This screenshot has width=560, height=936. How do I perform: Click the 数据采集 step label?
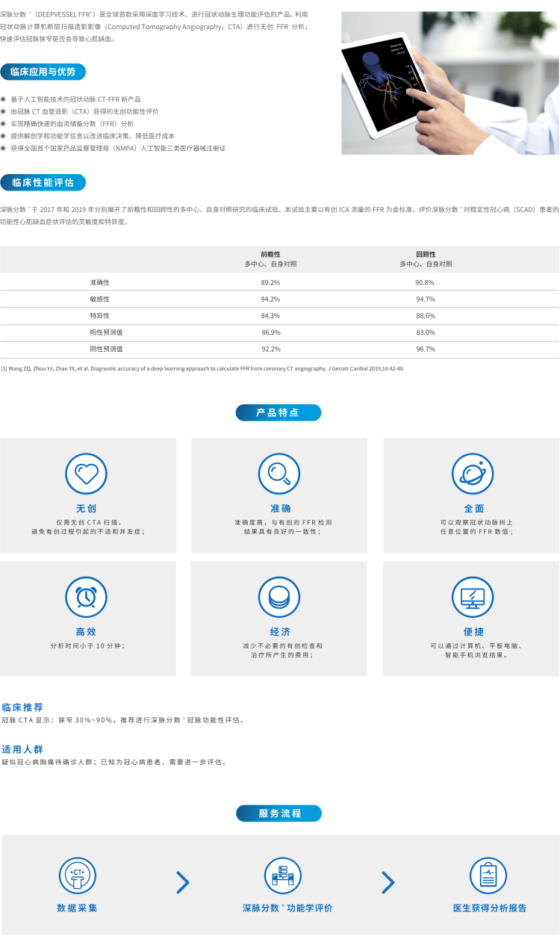coord(78,908)
